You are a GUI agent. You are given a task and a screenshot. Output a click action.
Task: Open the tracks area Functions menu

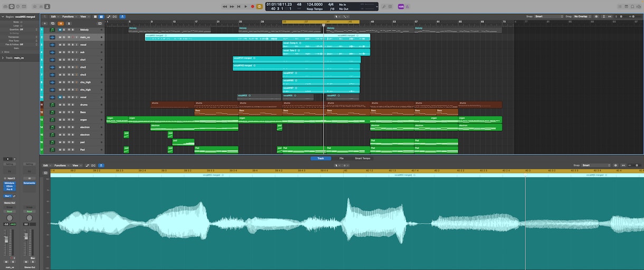[x=69, y=16]
